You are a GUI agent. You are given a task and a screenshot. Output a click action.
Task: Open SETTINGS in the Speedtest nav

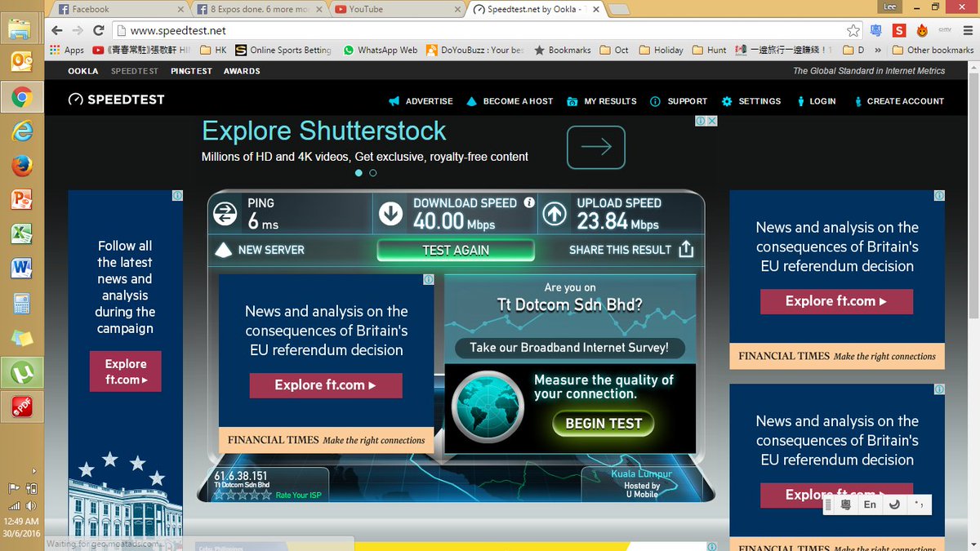[x=751, y=101]
